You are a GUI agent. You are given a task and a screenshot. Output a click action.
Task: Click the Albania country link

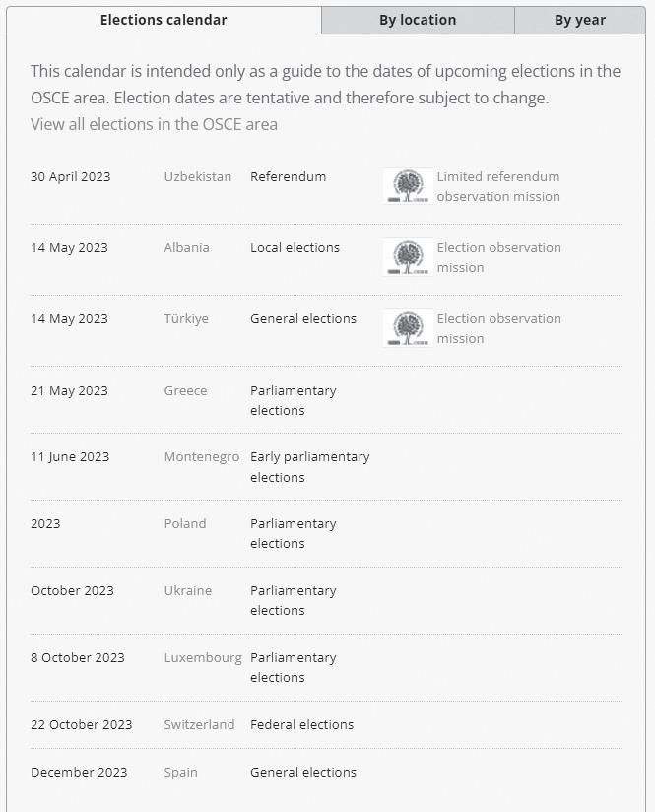[186, 248]
